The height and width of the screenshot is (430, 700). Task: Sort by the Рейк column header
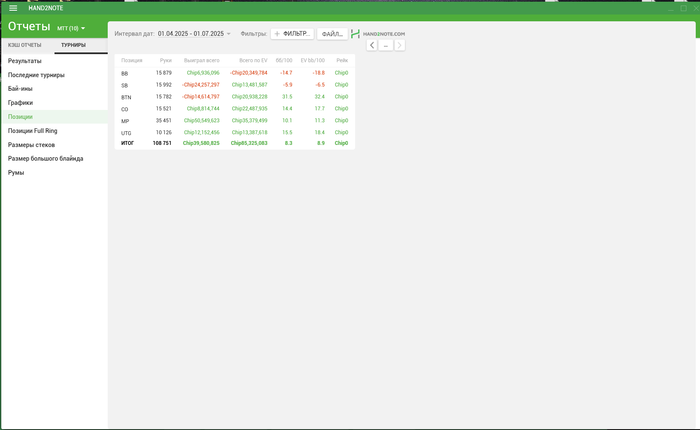[x=342, y=60]
